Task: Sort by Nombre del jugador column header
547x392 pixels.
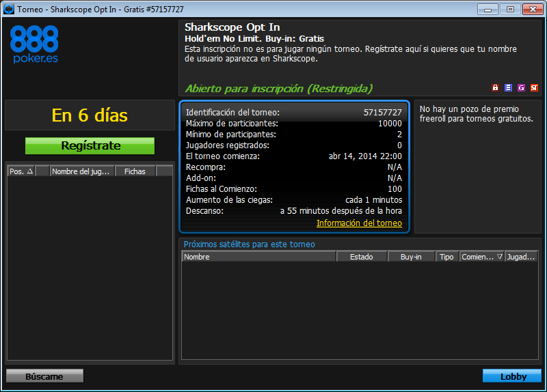Action: pyautogui.click(x=82, y=171)
